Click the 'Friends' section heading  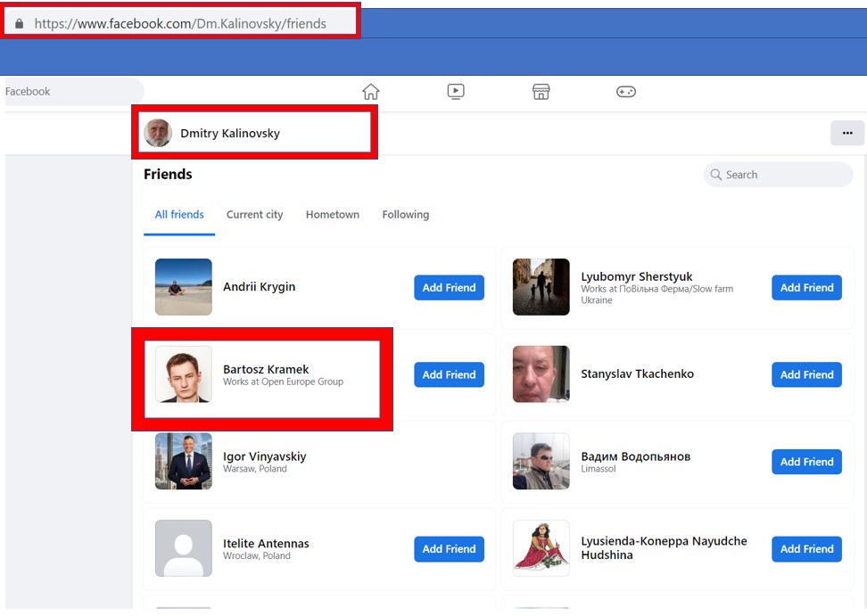click(x=168, y=175)
